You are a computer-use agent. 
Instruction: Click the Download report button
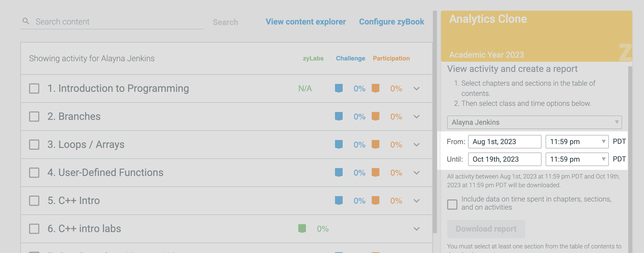click(486, 229)
